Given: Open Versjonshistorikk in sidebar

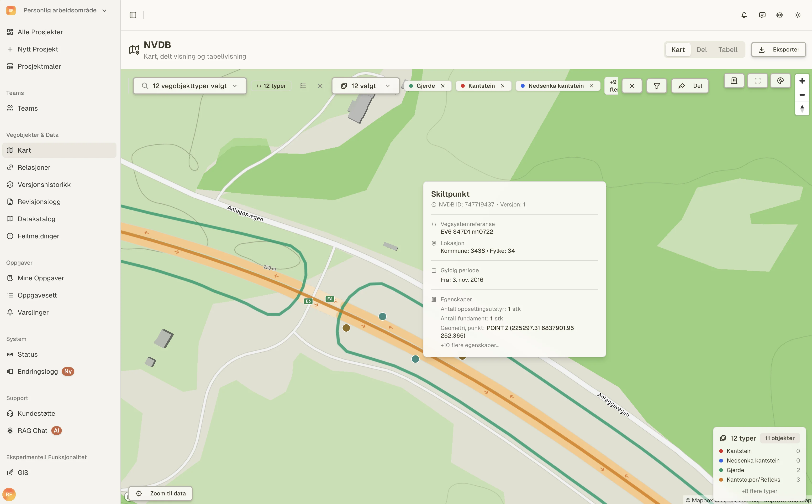Looking at the screenshot, I should (44, 185).
